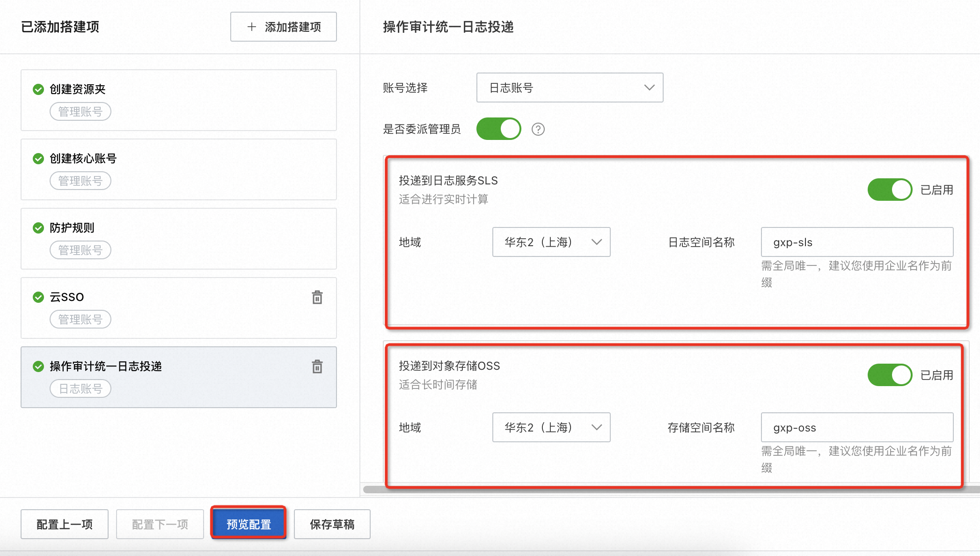
Task: Toggle the 是否委派管理员 switch
Action: tap(498, 129)
